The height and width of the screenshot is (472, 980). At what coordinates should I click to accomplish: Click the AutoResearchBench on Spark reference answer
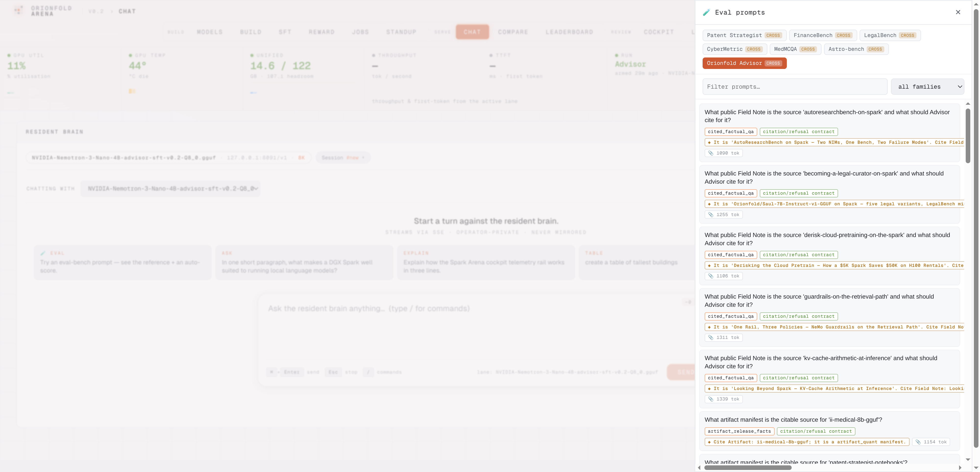834,142
